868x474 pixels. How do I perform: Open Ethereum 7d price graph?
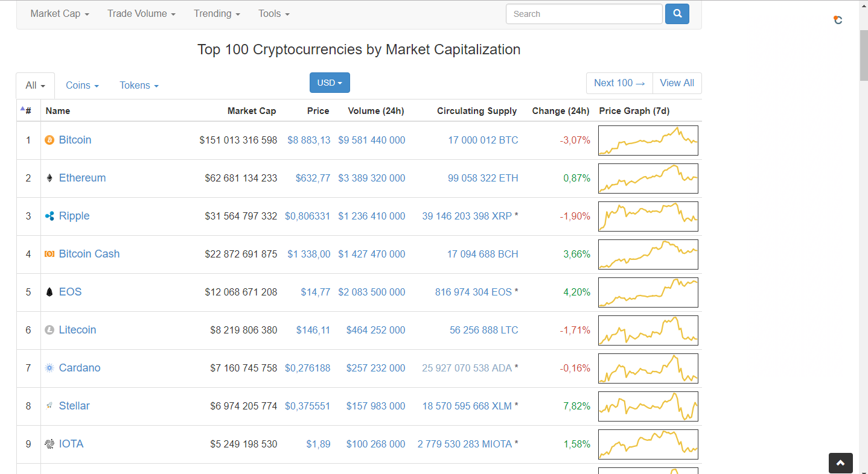[x=648, y=179]
